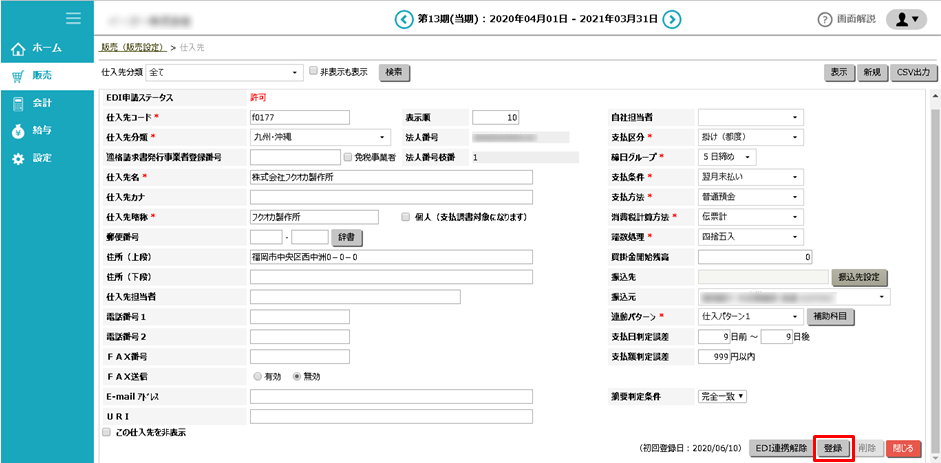Image resolution: width=941 pixels, height=463 pixels.
Task: Open the 画面解説 help icon
Action: [825, 19]
